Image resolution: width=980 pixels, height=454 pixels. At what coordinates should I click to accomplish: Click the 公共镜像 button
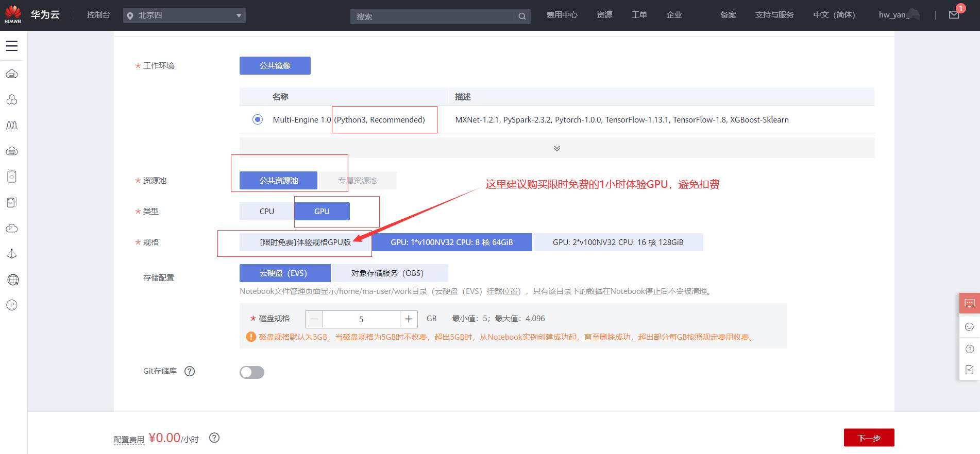click(x=275, y=66)
